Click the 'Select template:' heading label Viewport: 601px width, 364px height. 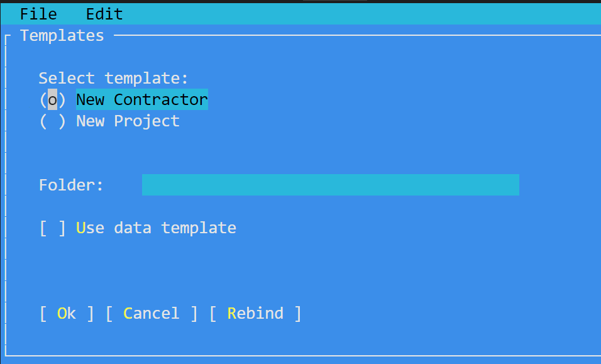coord(113,78)
